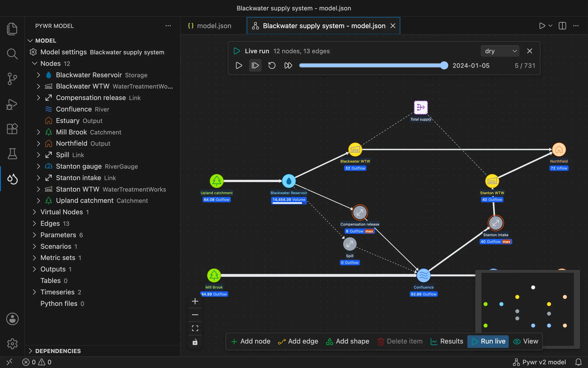Open the run dropdown arrow in the editor title bar
Screen dimensions: 588x368
[551, 26]
